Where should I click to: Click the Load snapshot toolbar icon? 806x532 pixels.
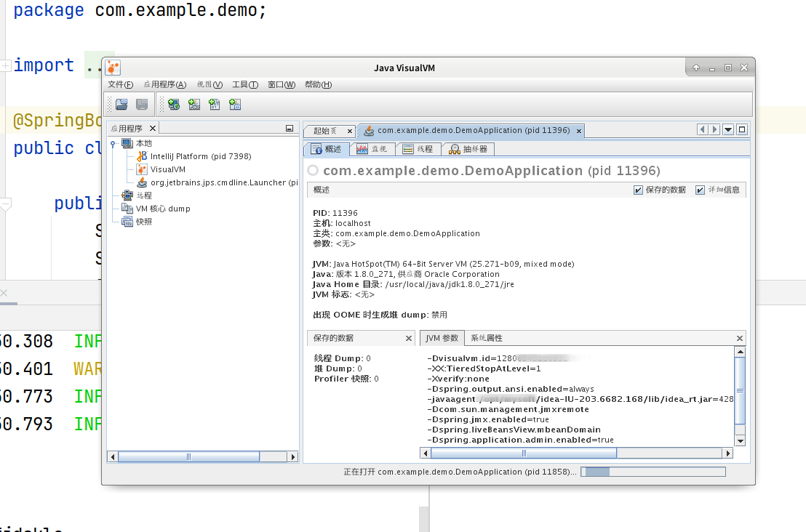[121, 105]
